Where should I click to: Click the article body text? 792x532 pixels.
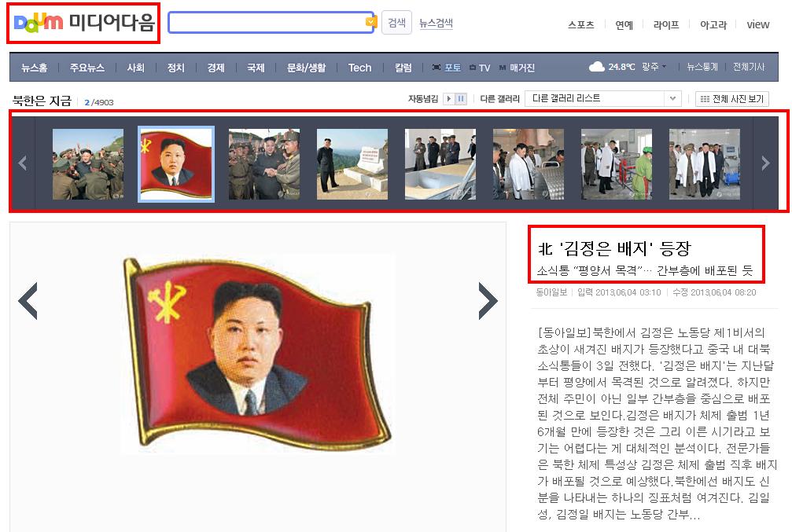point(656,424)
